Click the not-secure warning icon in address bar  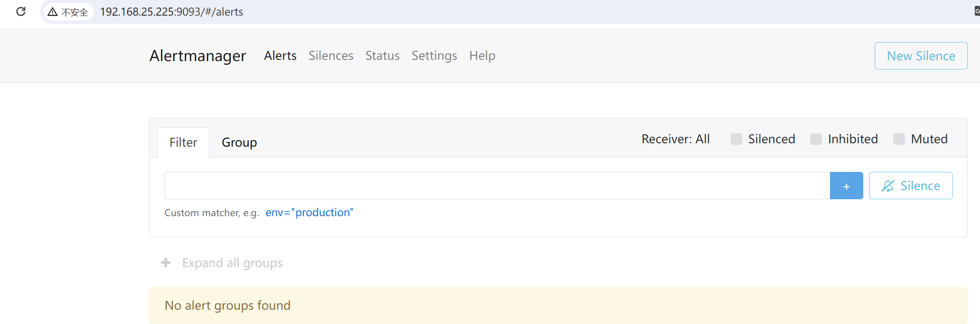[52, 12]
